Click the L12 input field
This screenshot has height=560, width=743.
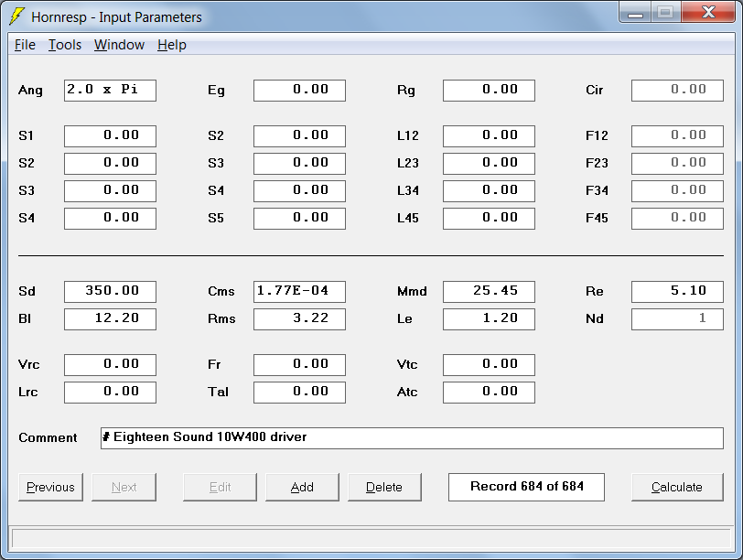click(489, 136)
